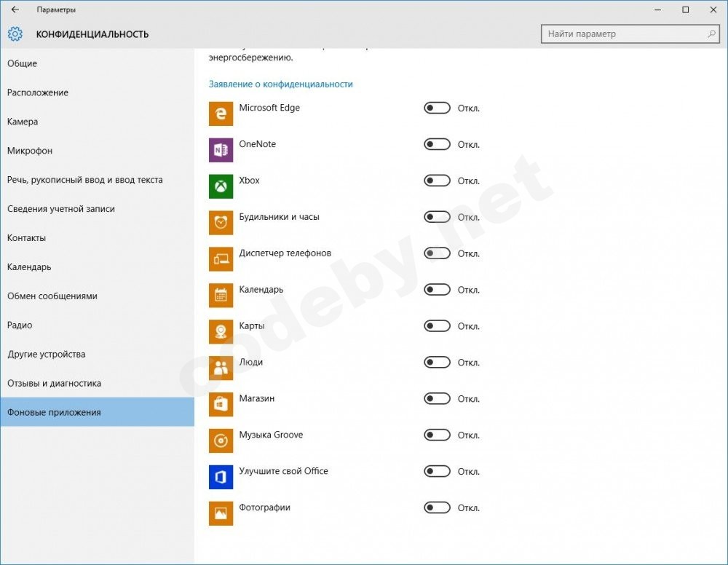The width and height of the screenshot is (728, 565).
Task: Open the Камера privacy section
Action: [23, 122]
